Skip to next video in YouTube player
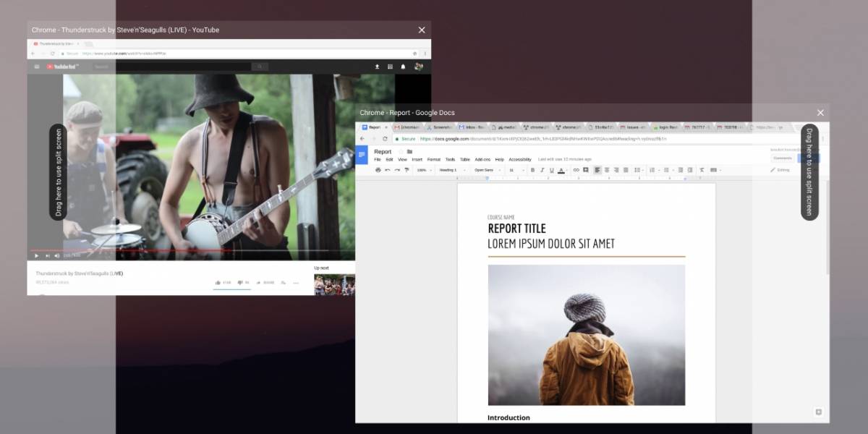Image resolution: width=868 pixels, height=434 pixels. [48, 255]
